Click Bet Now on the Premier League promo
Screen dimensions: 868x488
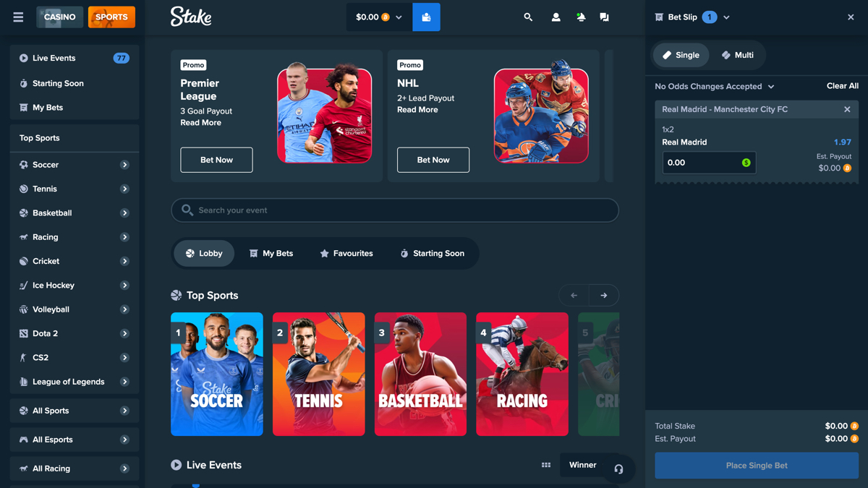pyautogui.click(x=216, y=160)
